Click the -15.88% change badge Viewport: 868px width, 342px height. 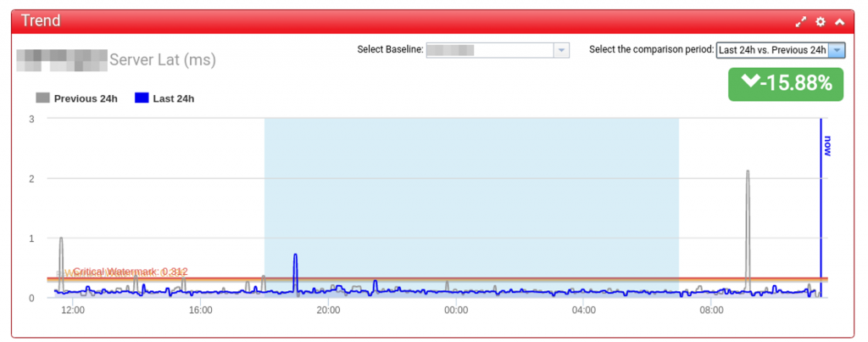786,84
